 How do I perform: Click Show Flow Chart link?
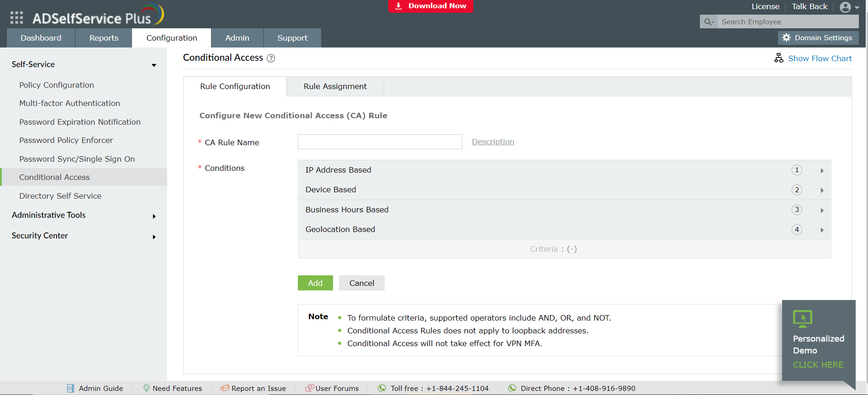pyautogui.click(x=820, y=58)
